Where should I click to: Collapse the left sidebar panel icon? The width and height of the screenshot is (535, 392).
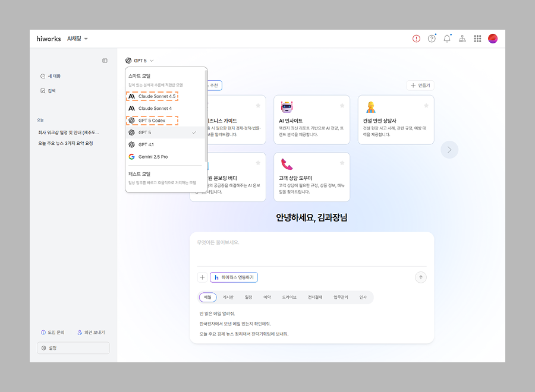tap(105, 61)
